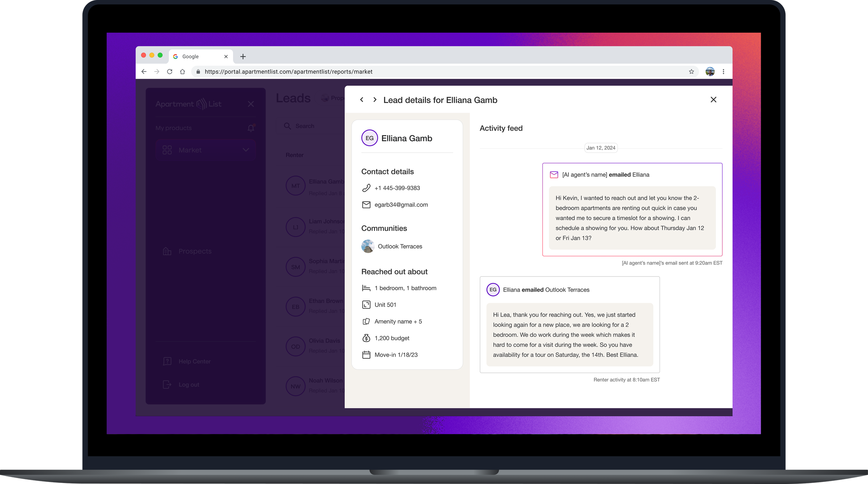
Task: Click the notification bell in sidebar
Action: click(251, 128)
